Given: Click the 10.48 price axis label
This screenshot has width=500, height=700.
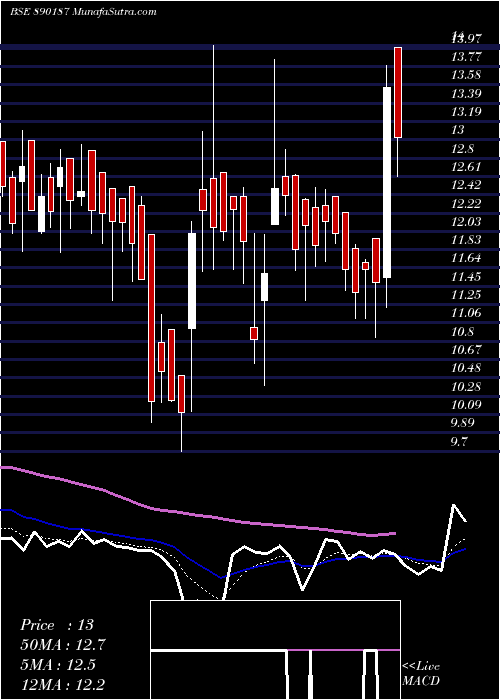Looking at the screenshot, I should tap(467, 368).
